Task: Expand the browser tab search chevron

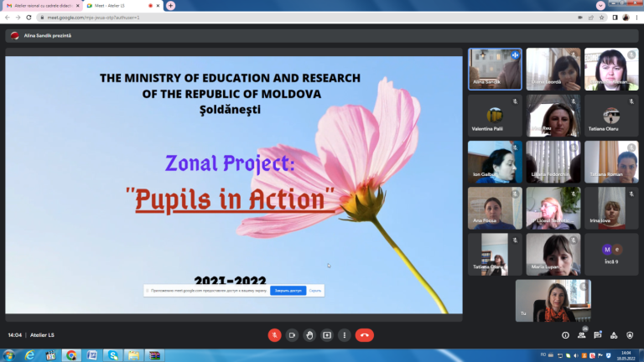Action: tap(600, 5)
